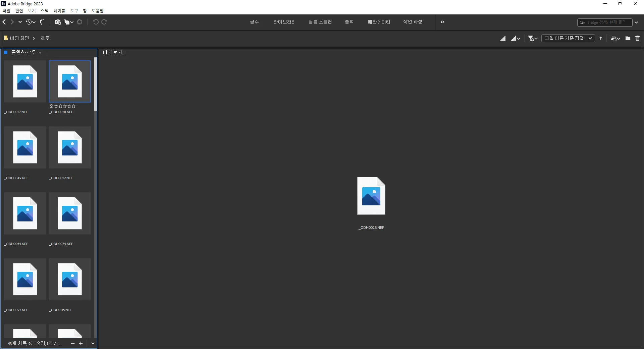Select thumbnail _ODH0052.NEF
The height and width of the screenshot is (349, 644).
pos(70,147)
